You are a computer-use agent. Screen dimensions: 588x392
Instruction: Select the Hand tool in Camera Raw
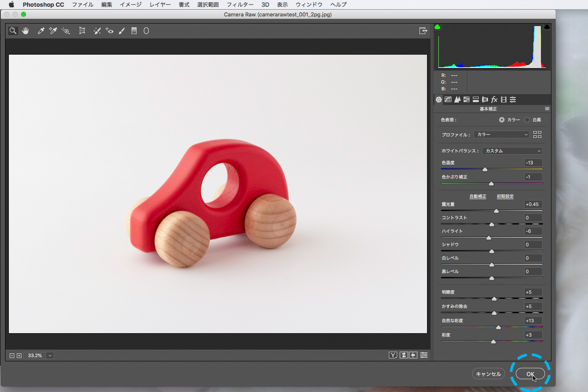click(x=26, y=31)
